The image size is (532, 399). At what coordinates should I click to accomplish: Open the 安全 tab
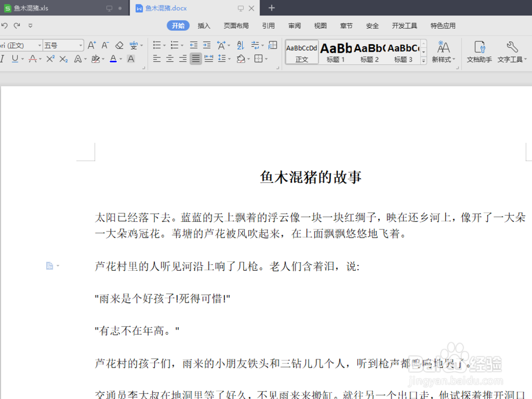click(372, 26)
